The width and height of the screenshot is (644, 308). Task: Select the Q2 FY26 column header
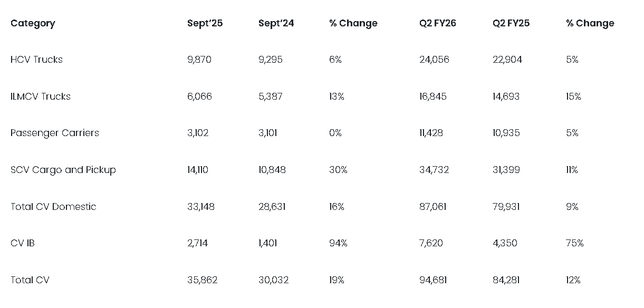(x=438, y=23)
